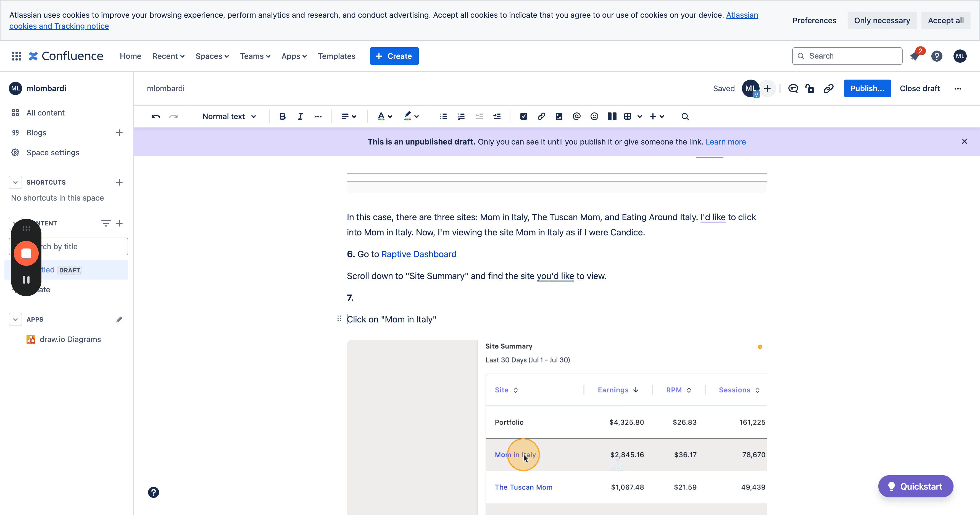Toggle bold formatting
Image resolution: width=980 pixels, height=515 pixels.
(282, 117)
